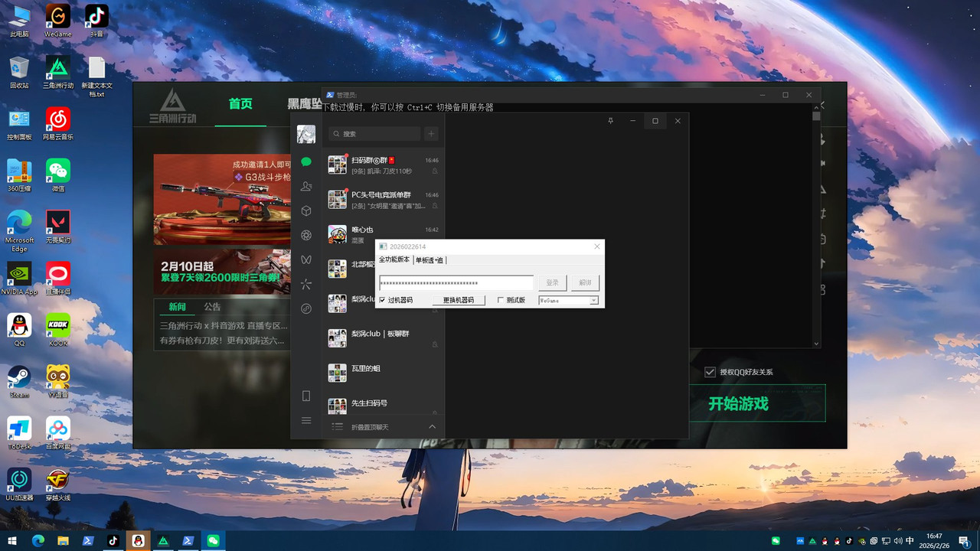Open the 首页 tab in Delta Force launcher
This screenshot has height=551, width=980.
pyautogui.click(x=240, y=103)
